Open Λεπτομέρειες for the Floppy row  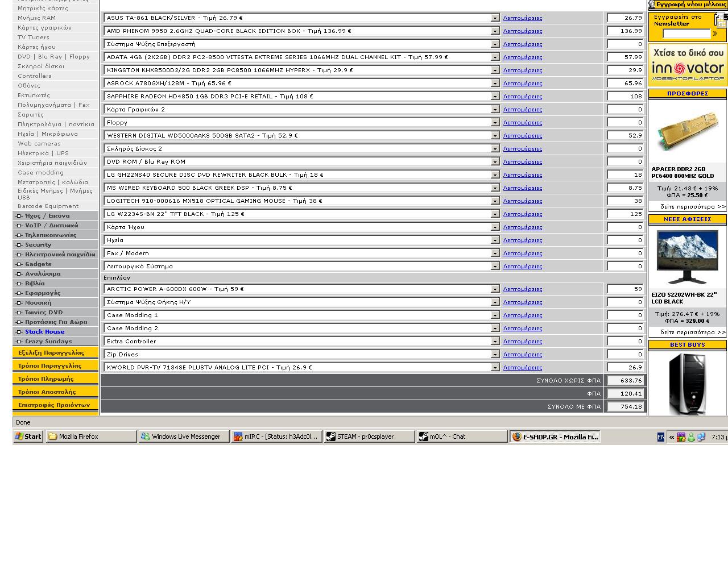(523, 123)
